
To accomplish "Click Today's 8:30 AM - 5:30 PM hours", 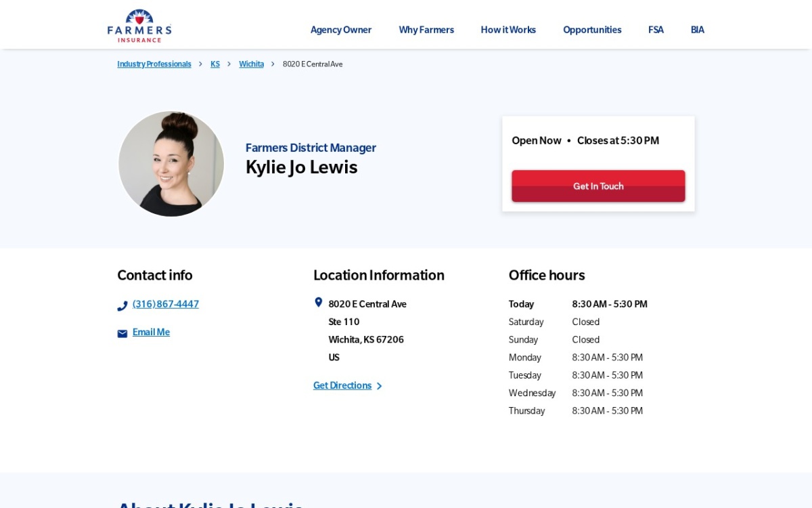I will [x=610, y=305].
